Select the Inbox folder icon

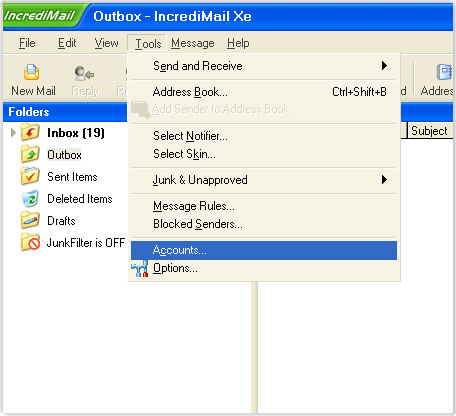[30, 132]
